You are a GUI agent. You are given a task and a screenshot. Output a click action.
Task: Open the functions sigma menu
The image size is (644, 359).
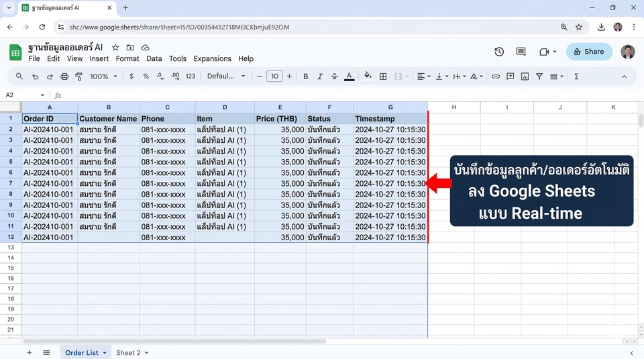point(576,76)
